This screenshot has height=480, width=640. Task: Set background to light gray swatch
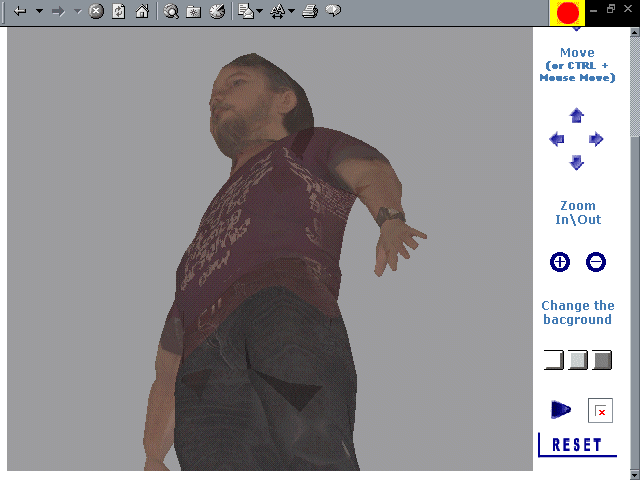[x=577, y=360]
